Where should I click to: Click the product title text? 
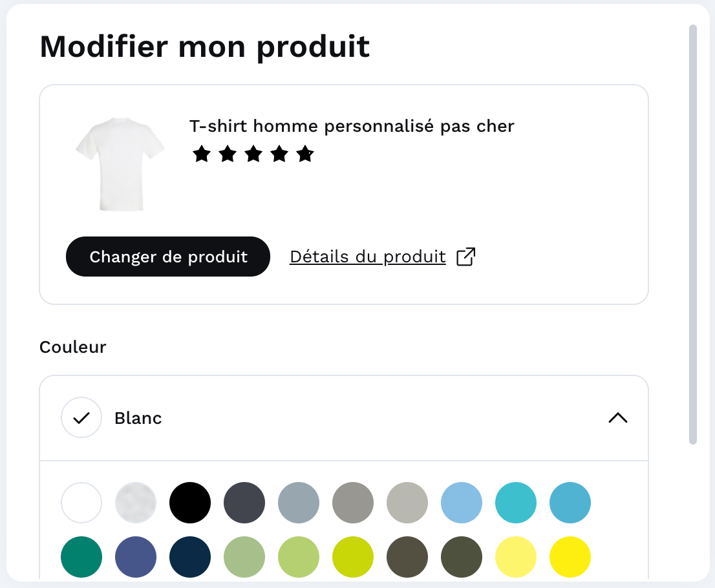point(351,125)
